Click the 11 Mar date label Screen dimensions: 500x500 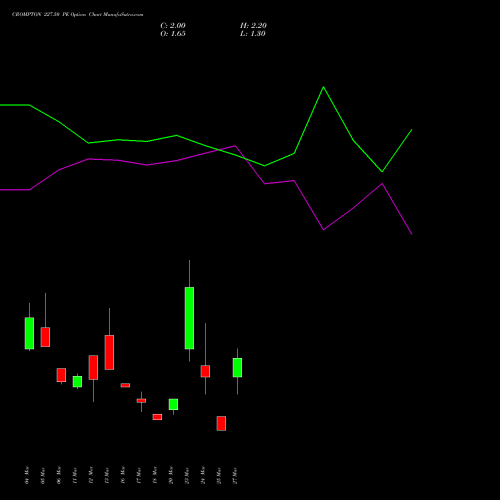click(75, 475)
